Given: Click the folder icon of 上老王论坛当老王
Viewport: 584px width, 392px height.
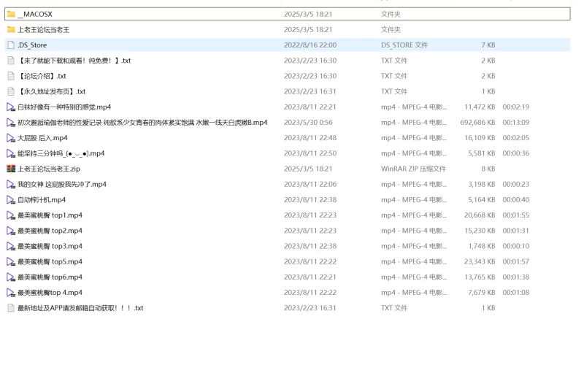Looking at the screenshot, I should click(x=11, y=29).
